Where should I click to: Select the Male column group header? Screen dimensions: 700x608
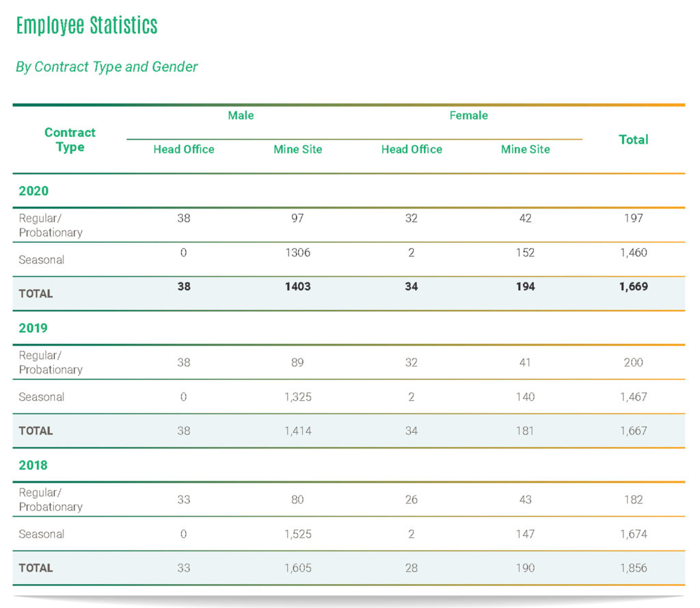[241, 116]
